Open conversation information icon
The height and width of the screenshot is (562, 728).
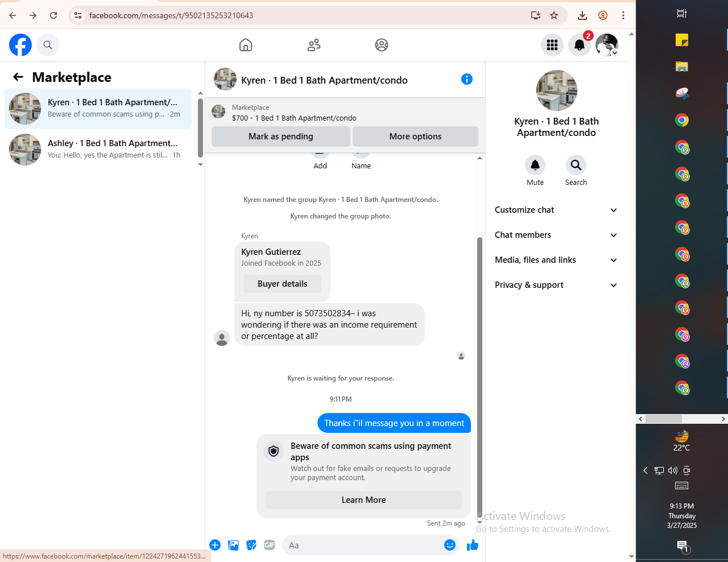467,79
